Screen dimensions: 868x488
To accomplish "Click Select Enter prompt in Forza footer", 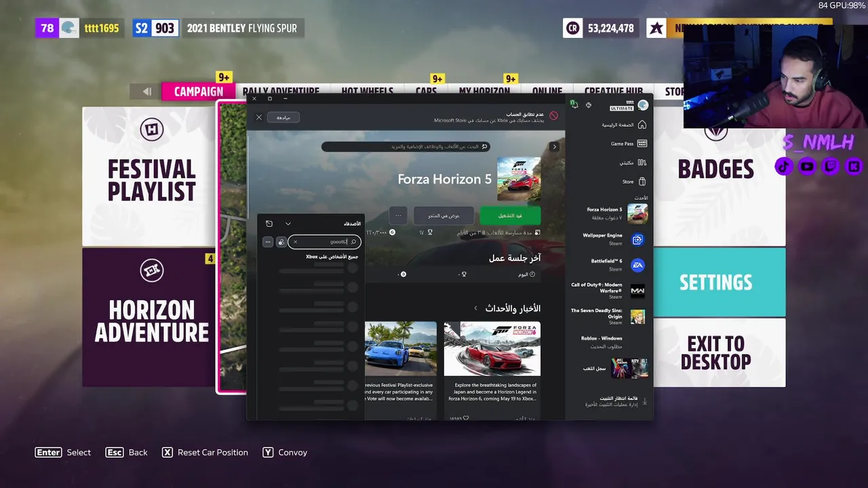I will pyautogui.click(x=62, y=452).
